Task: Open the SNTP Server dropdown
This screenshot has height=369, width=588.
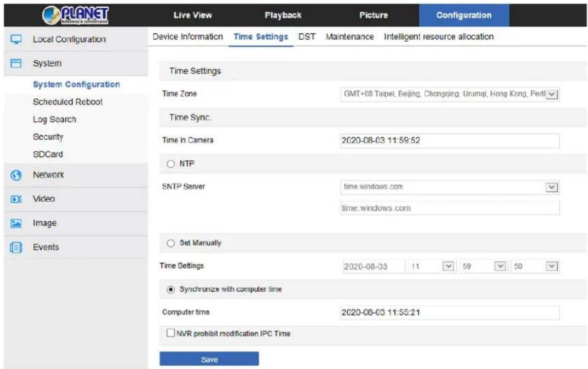Action: pos(450,187)
